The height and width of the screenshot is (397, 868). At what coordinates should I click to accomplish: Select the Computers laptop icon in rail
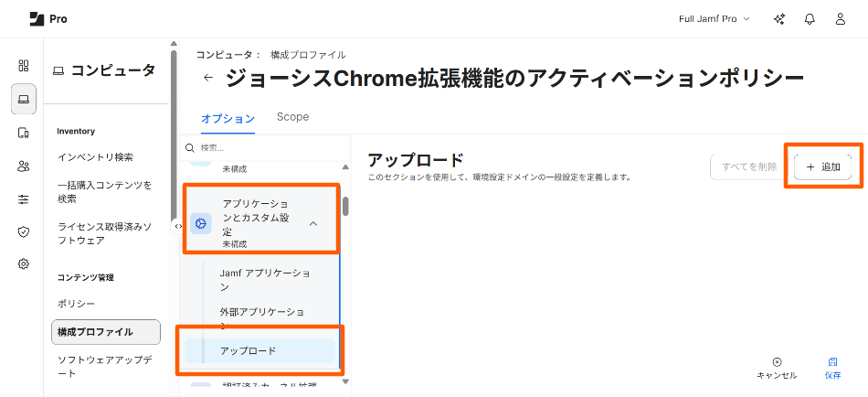tap(24, 99)
